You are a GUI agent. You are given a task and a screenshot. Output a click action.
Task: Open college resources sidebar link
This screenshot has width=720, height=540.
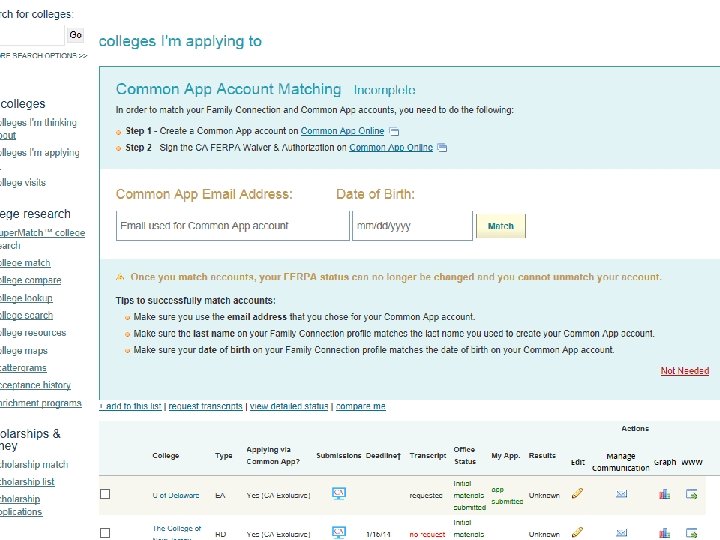click(33, 332)
